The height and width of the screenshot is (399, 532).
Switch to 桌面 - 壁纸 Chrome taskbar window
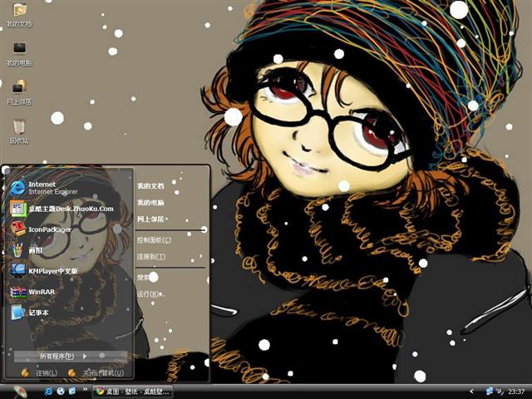132,392
